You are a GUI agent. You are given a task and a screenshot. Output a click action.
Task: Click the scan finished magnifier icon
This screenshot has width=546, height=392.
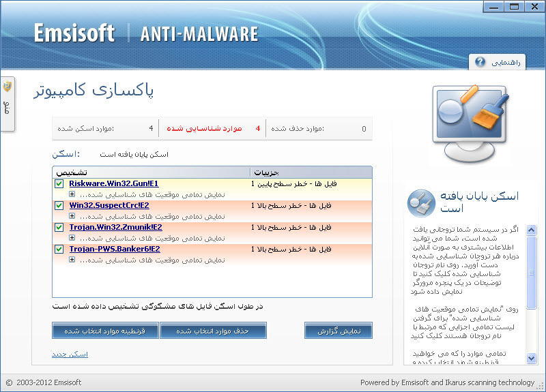pos(421,203)
